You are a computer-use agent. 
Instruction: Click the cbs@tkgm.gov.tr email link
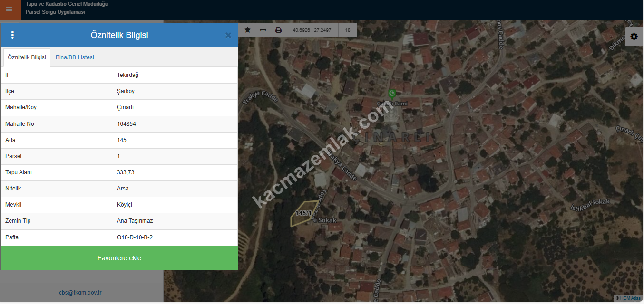pyautogui.click(x=80, y=293)
